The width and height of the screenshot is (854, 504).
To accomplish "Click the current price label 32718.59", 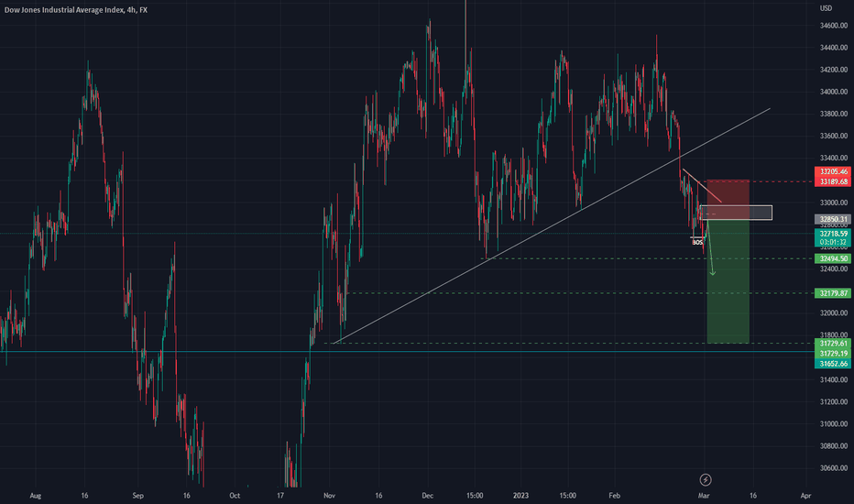I will 833,234.
